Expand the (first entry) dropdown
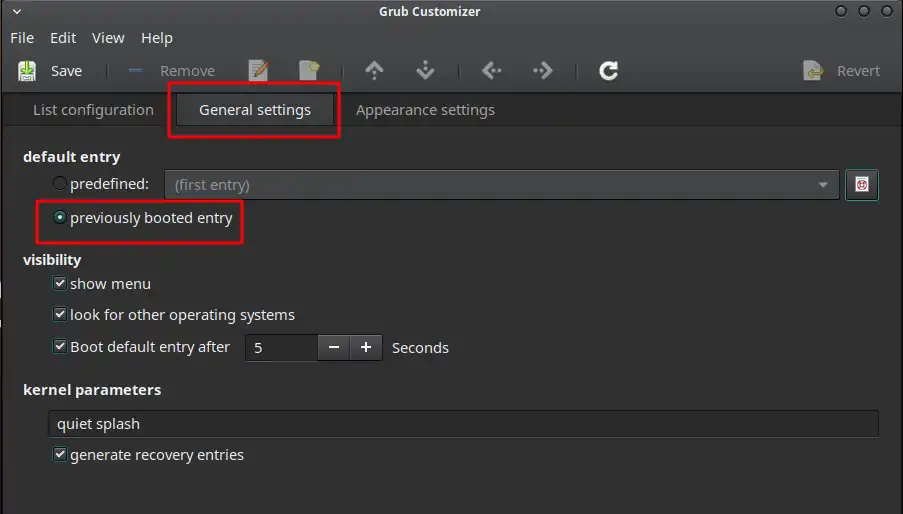903x514 pixels. [x=501, y=185]
